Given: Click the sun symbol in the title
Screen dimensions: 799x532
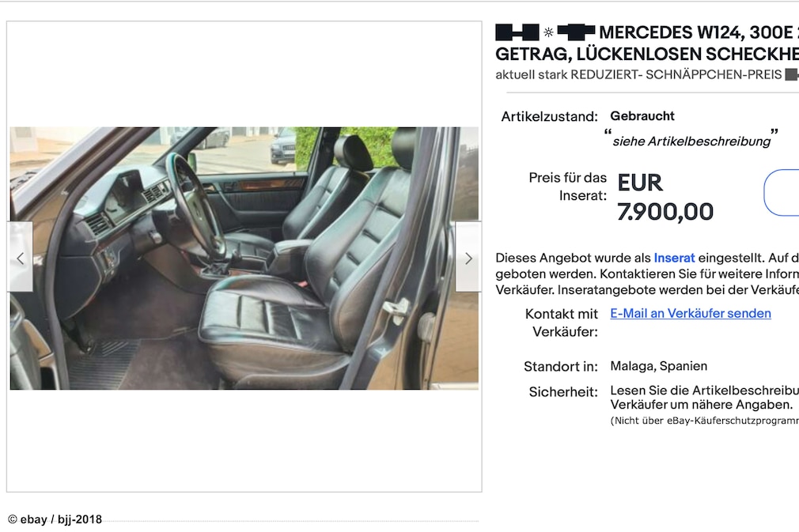Looking at the screenshot, I should [548, 32].
